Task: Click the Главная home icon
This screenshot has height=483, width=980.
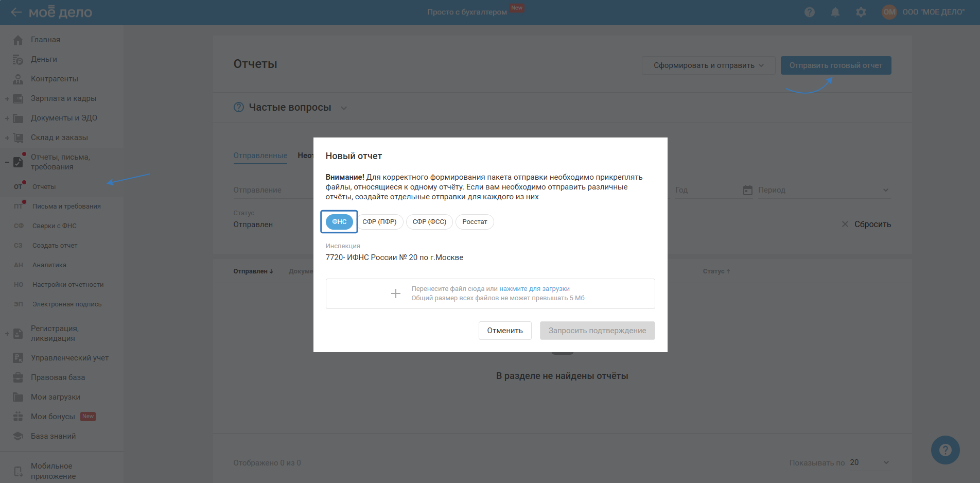Action: pyautogui.click(x=18, y=40)
